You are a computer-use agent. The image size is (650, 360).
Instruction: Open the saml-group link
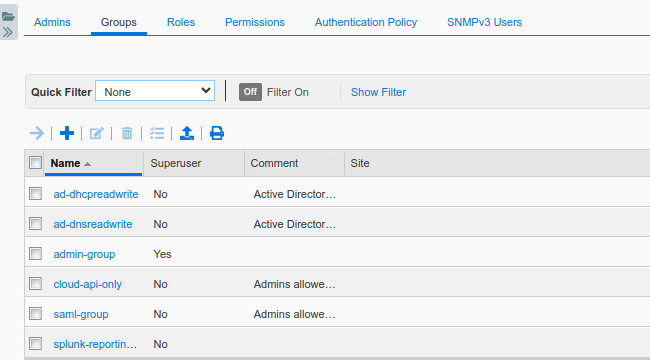[x=81, y=314]
